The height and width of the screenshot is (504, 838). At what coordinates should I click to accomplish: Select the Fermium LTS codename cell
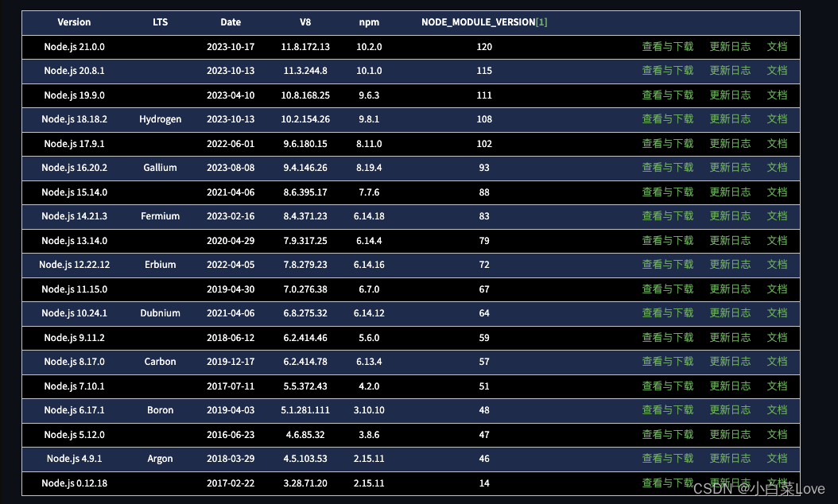(160, 216)
